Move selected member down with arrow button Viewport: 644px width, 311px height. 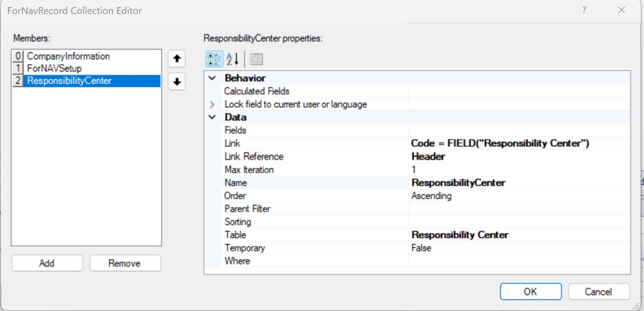coord(177,82)
